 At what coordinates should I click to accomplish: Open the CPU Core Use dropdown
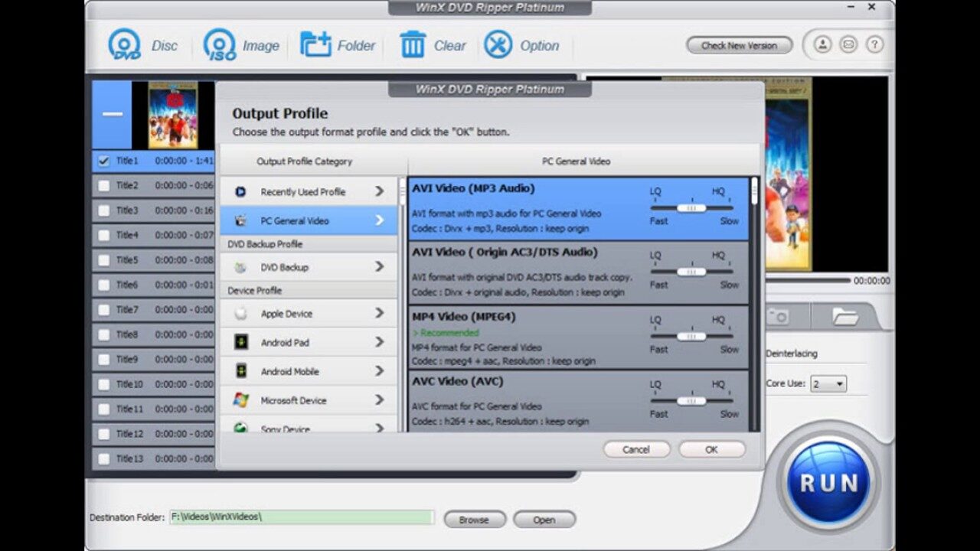[x=828, y=383]
